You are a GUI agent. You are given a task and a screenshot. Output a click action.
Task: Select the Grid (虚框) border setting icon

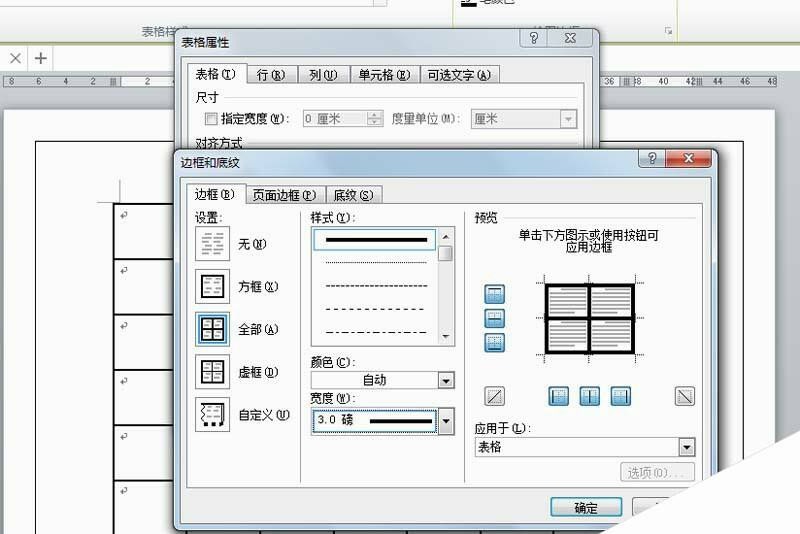click(212, 372)
